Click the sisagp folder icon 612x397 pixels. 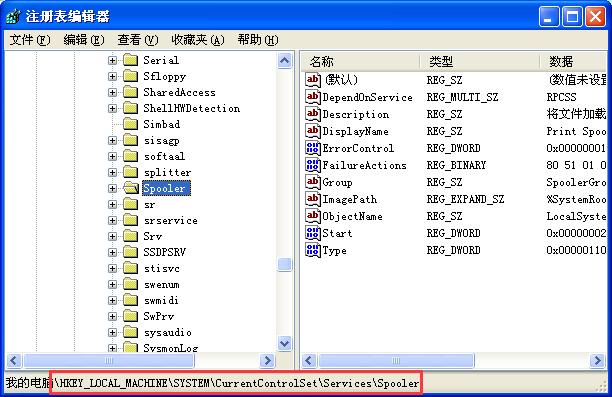pos(130,140)
